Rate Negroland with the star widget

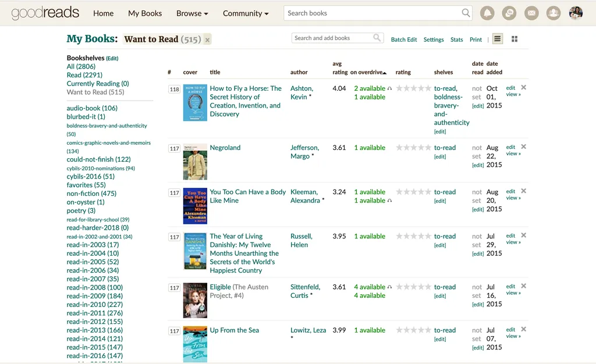[414, 147]
